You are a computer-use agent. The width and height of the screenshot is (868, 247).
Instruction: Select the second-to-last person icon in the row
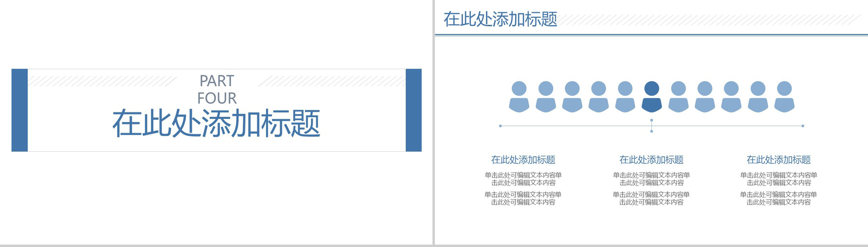757,97
